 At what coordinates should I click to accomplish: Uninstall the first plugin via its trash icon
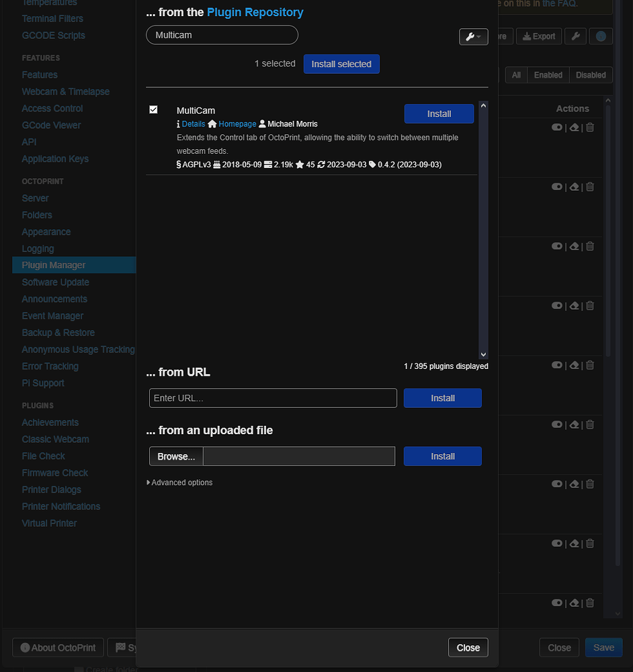click(x=590, y=127)
